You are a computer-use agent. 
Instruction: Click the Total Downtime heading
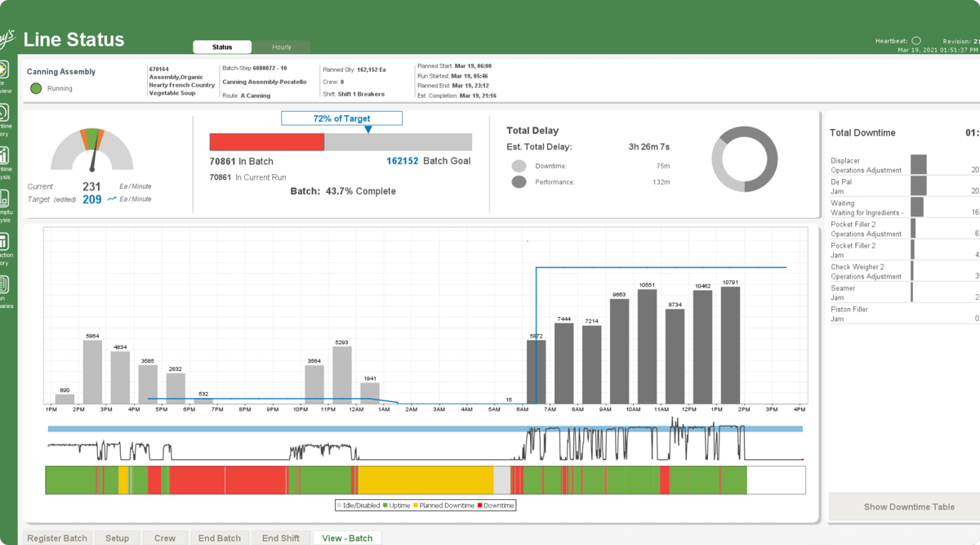862,133
